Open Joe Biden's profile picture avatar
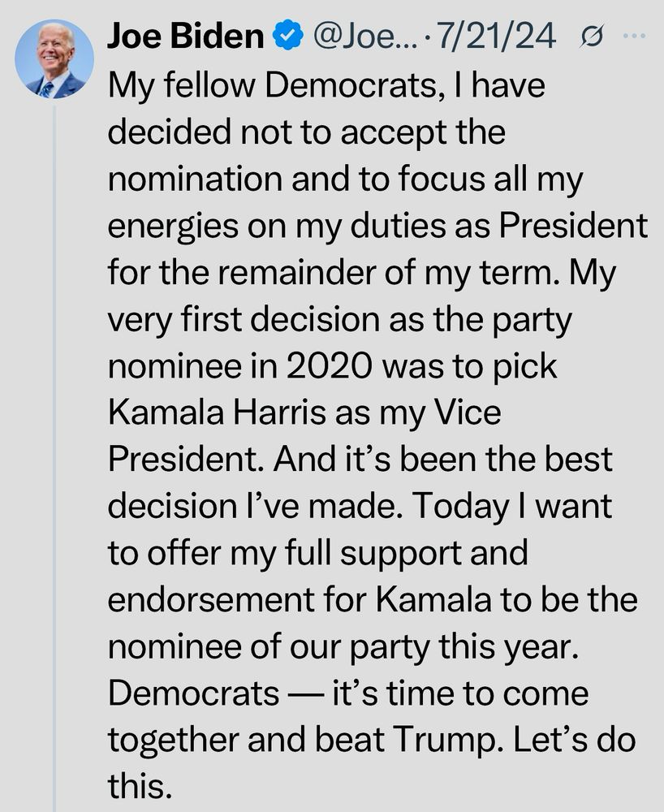The image size is (664, 812). click(54, 58)
